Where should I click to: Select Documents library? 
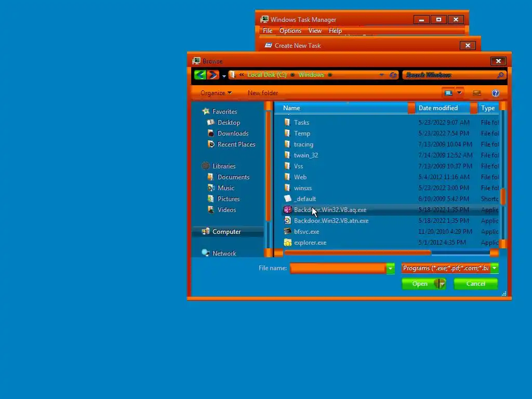(x=233, y=177)
